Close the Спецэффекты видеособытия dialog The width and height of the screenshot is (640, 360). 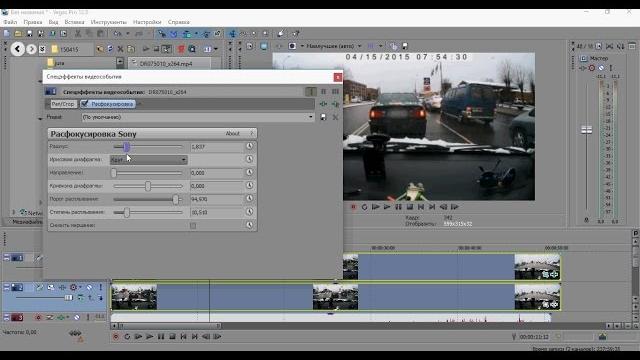tap(338, 77)
